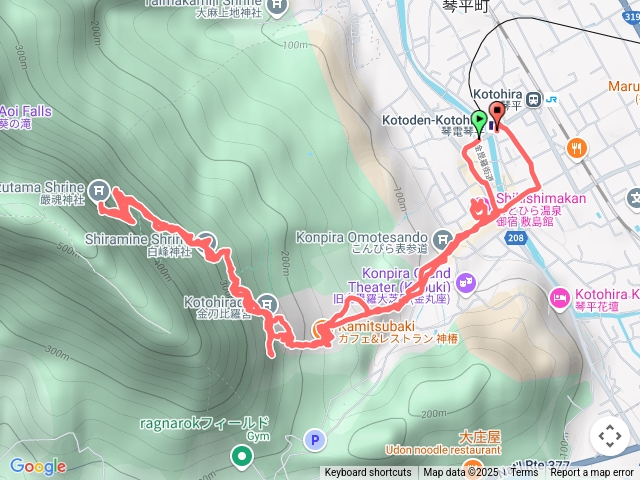The height and width of the screenshot is (480, 640).
Task: Select the blue parking P marker
Action: pyautogui.click(x=315, y=440)
